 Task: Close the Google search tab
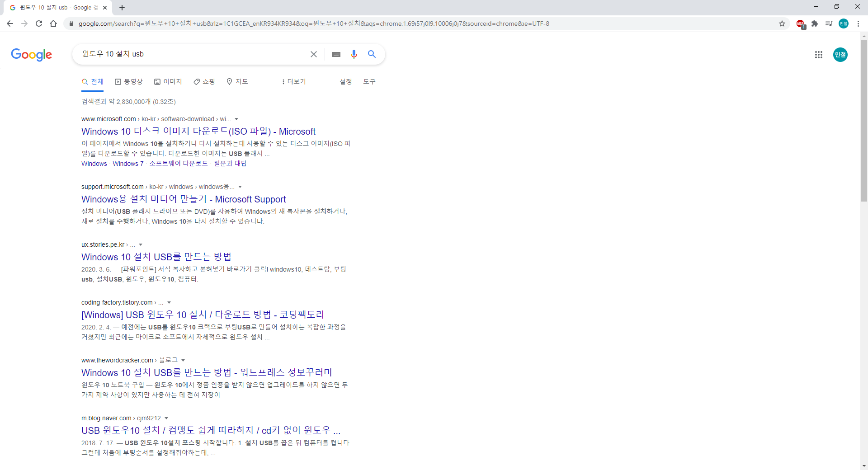coord(105,8)
